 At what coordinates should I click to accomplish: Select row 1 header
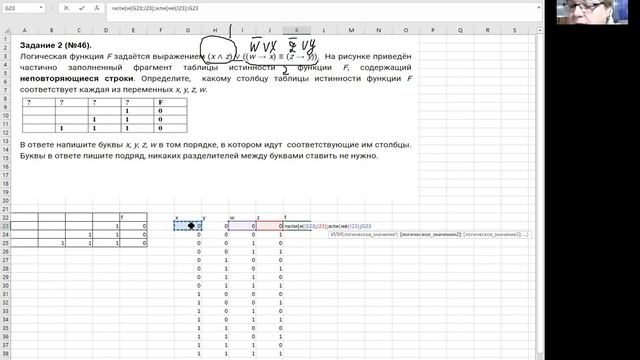[x=5, y=39]
